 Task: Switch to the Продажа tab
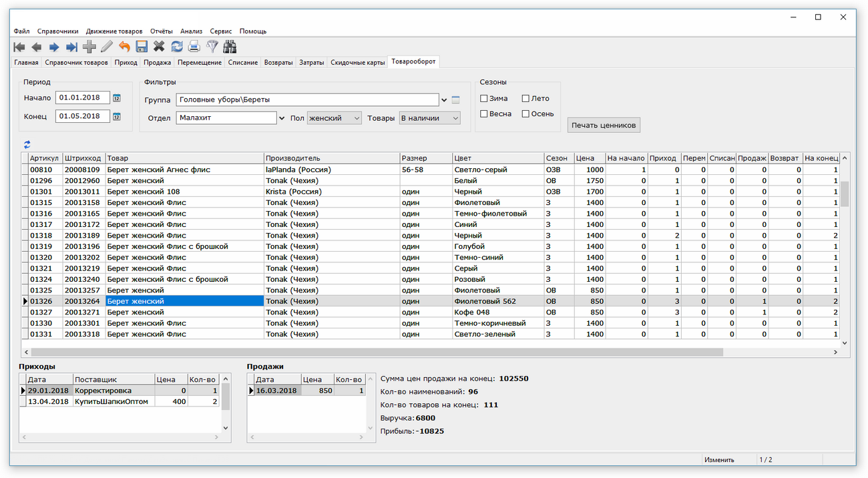tap(158, 63)
